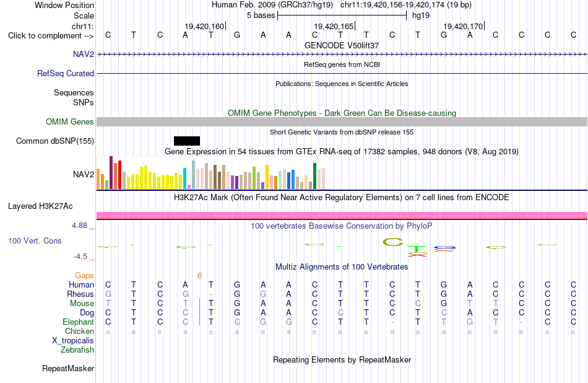The width and height of the screenshot is (588, 383).
Task: Click the GENCODE V50lift37 track title
Action: (342, 45)
